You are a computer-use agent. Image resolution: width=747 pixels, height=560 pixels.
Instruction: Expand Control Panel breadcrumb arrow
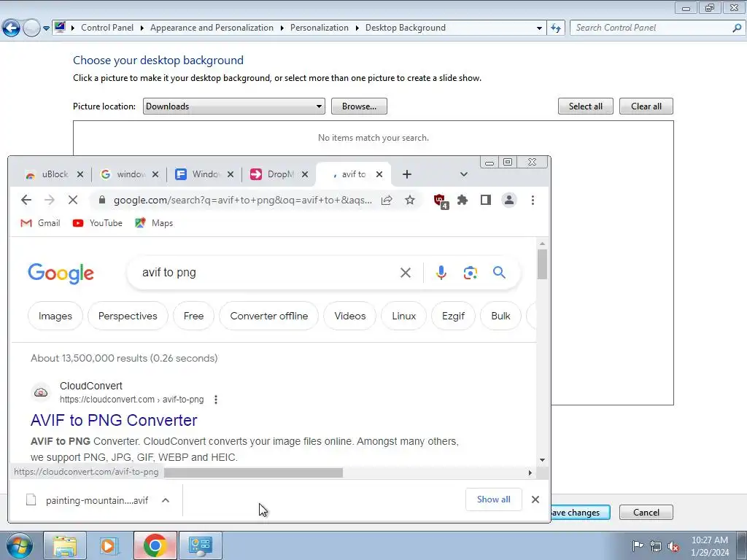click(142, 28)
